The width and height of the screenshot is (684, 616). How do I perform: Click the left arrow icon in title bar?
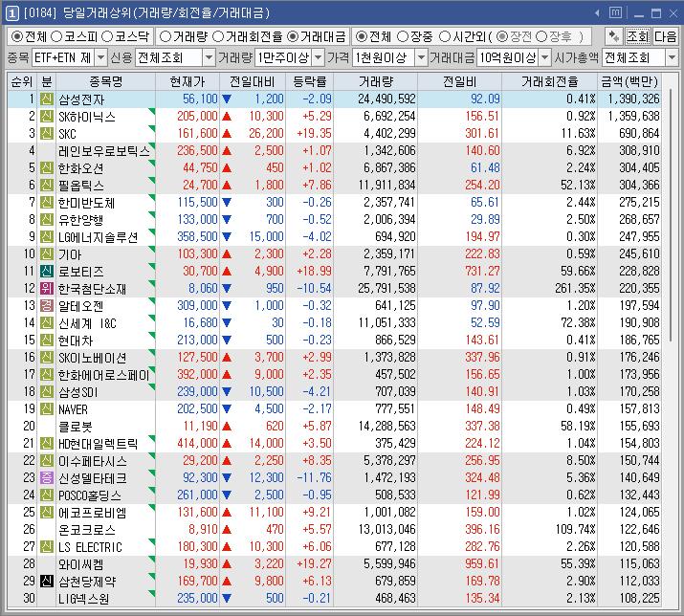(597, 13)
